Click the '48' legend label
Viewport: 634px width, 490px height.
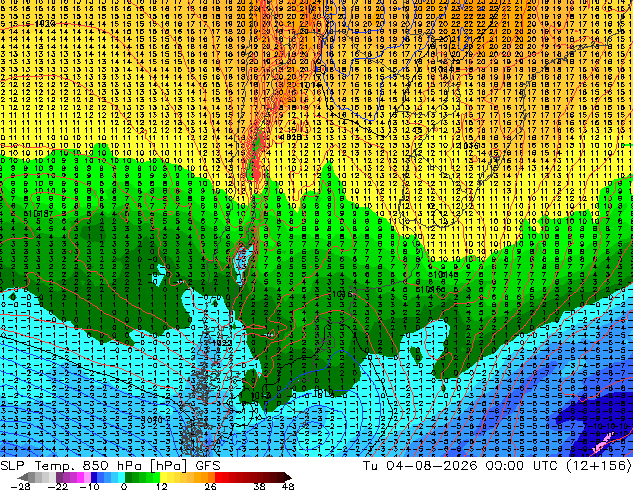[288, 486]
